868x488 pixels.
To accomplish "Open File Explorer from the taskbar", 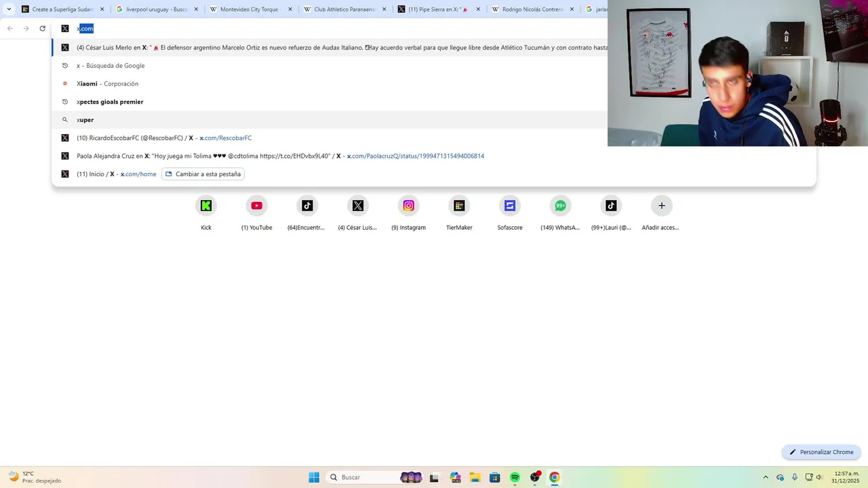I will tap(475, 477).
